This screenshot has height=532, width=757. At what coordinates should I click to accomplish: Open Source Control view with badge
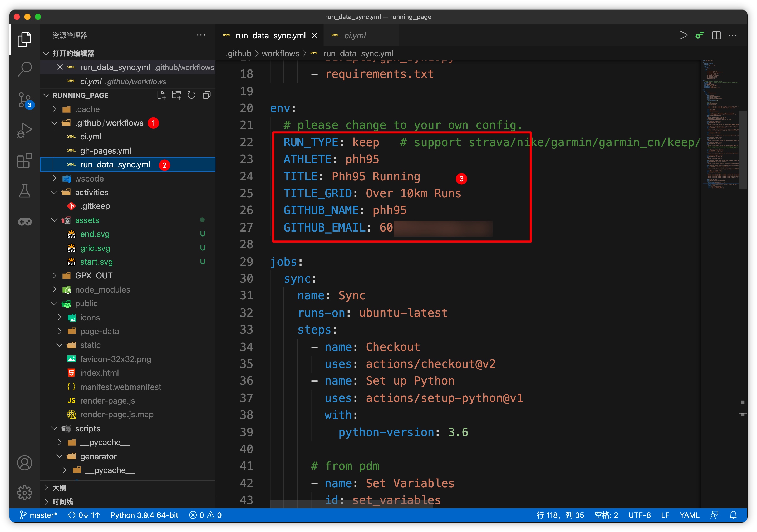click(x=24, y=99)
